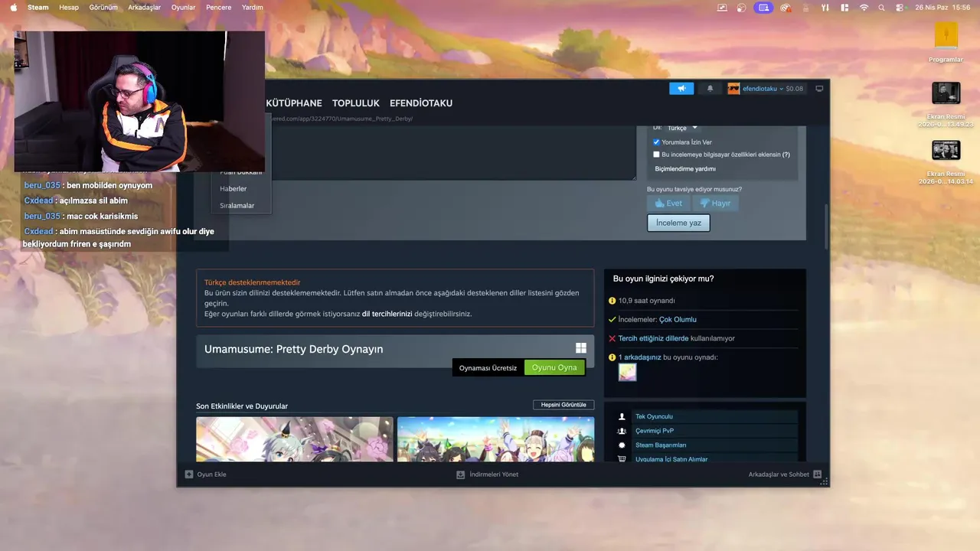Open İndirmeleri Yönet downloads manager
Screen dimensions: 980x551
coord(487,474)
